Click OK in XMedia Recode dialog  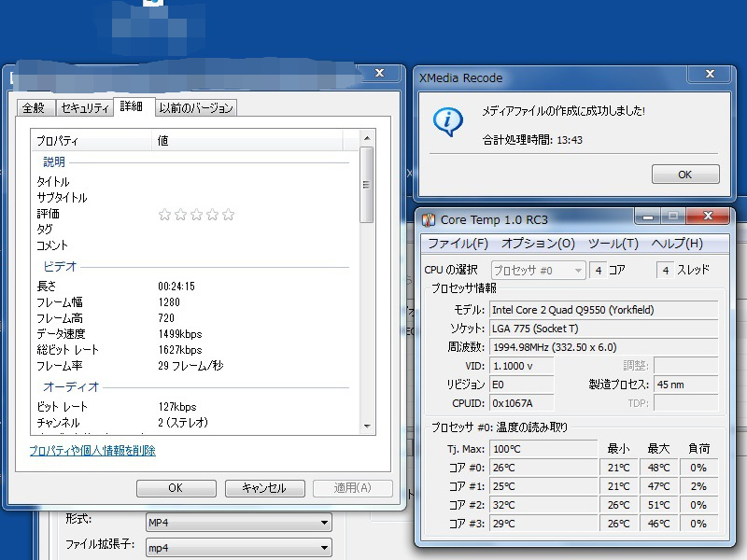[x=685, y=175]
